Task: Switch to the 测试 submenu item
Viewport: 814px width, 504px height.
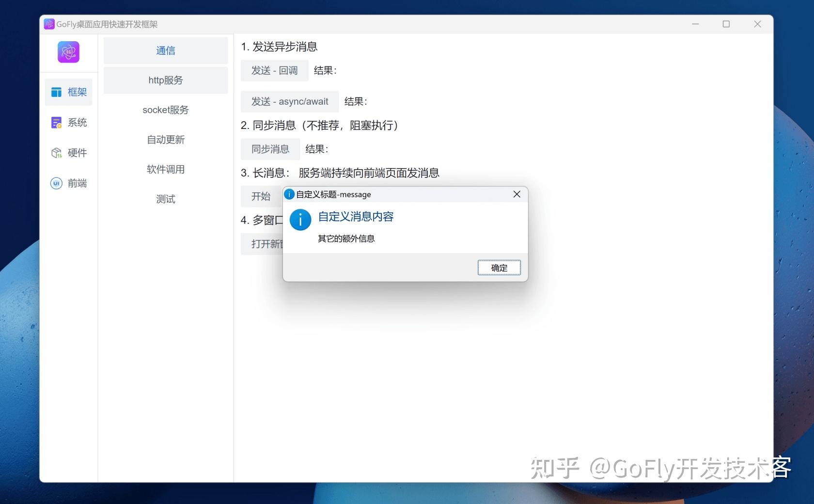Action: pyautogui.click(x=165, y=199)
